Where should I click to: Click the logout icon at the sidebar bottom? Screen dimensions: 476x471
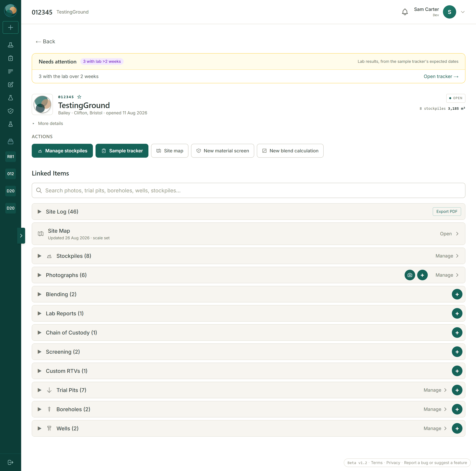tap(11, 462)
